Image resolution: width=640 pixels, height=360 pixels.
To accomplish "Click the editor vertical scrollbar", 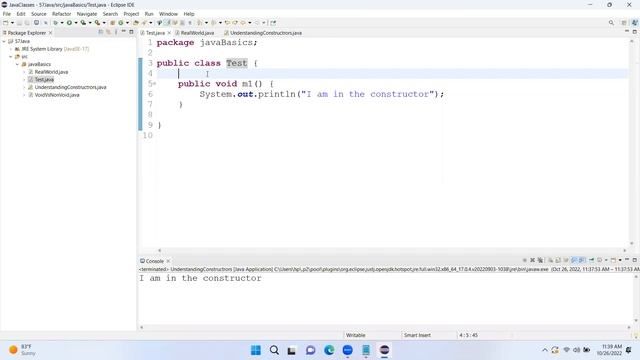I will click(632, 142).
